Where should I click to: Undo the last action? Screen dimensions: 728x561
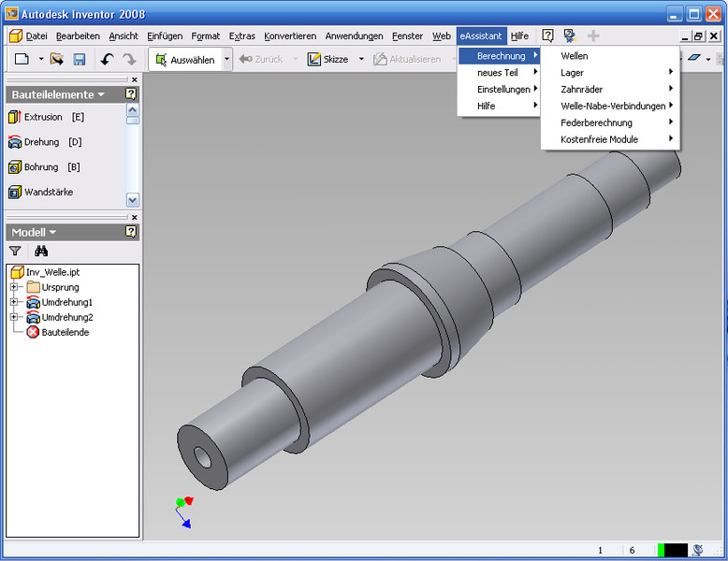pos(107,60)
